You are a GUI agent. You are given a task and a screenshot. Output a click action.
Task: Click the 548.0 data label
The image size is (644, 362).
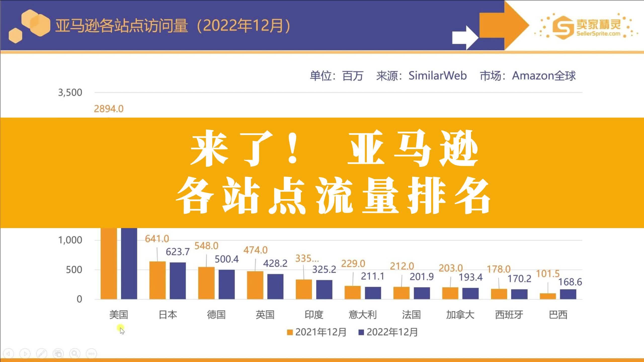coord(206,246)
